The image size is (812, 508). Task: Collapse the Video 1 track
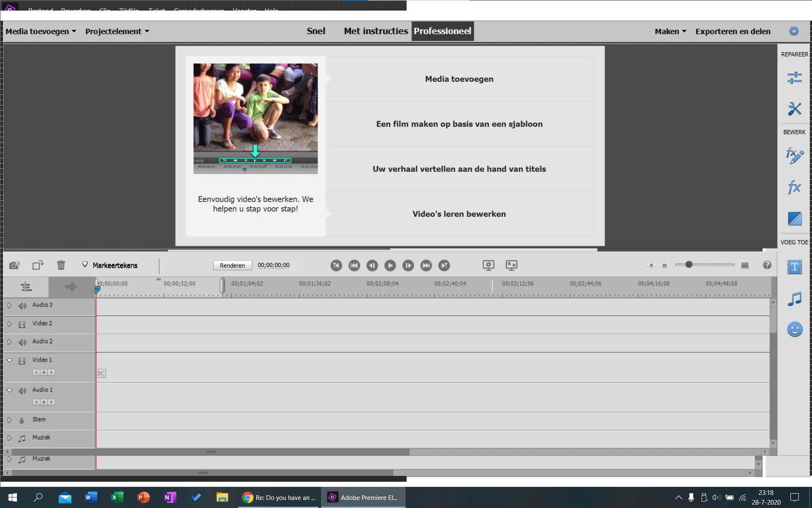[9, 360]
